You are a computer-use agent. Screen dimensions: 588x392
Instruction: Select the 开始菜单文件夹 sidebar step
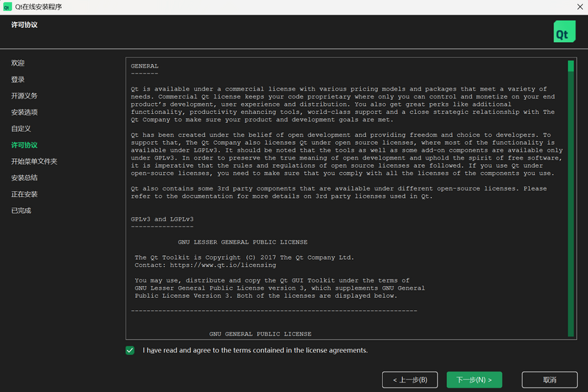tap(34, 161)
